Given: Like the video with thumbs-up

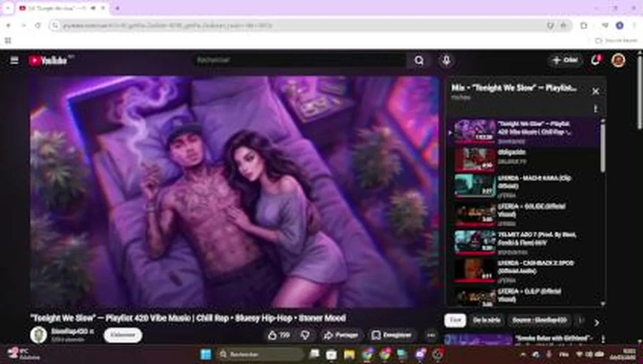Looking at the screenshot, I should [279, 335].
